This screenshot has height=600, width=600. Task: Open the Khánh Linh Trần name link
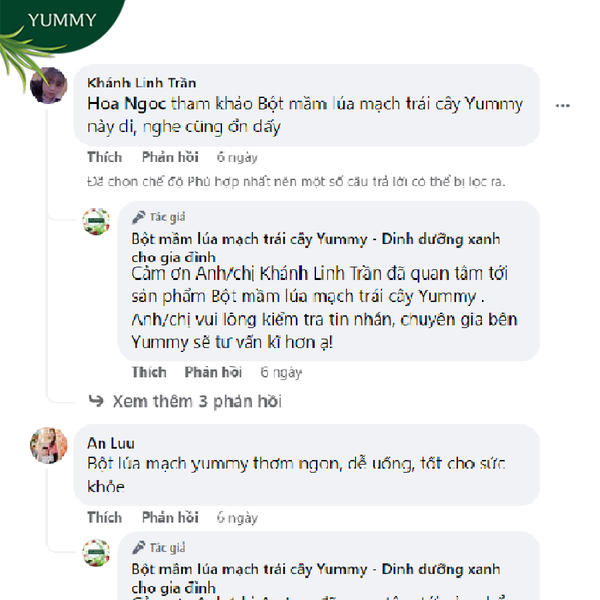click(x=142, y=83)
